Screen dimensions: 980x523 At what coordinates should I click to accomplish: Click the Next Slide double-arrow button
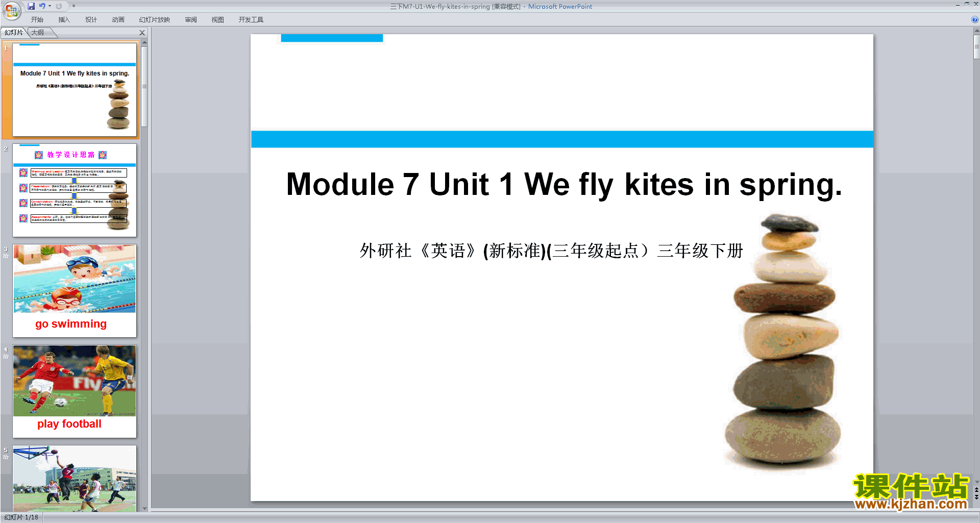976,497
